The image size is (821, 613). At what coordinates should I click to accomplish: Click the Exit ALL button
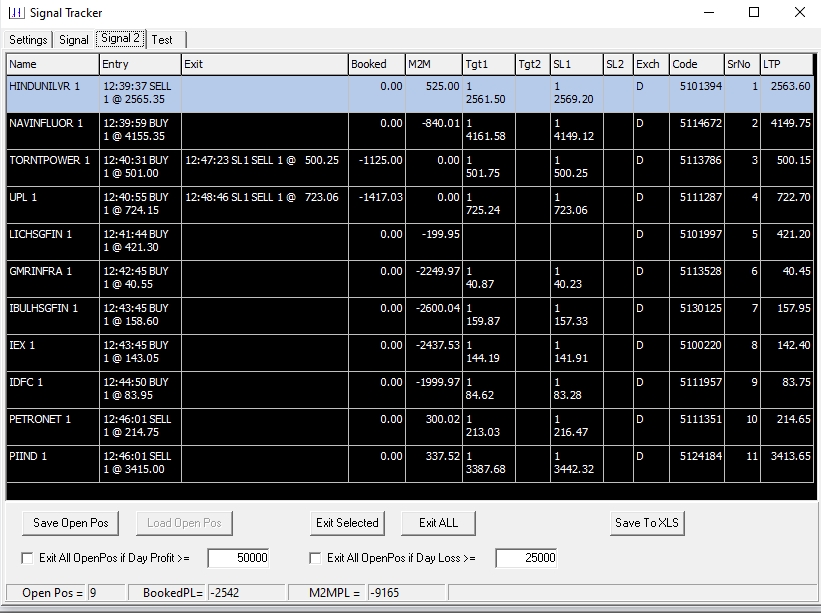tap(438, 523)
